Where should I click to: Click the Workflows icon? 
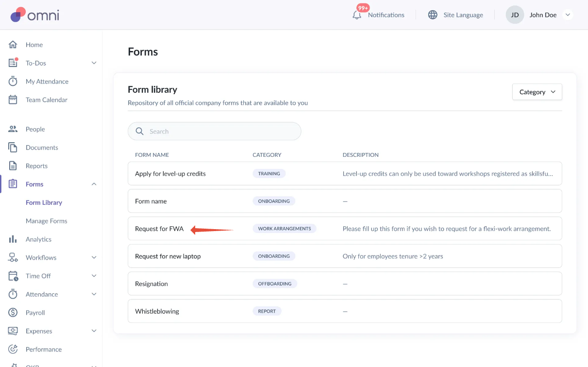coord(13,257)
